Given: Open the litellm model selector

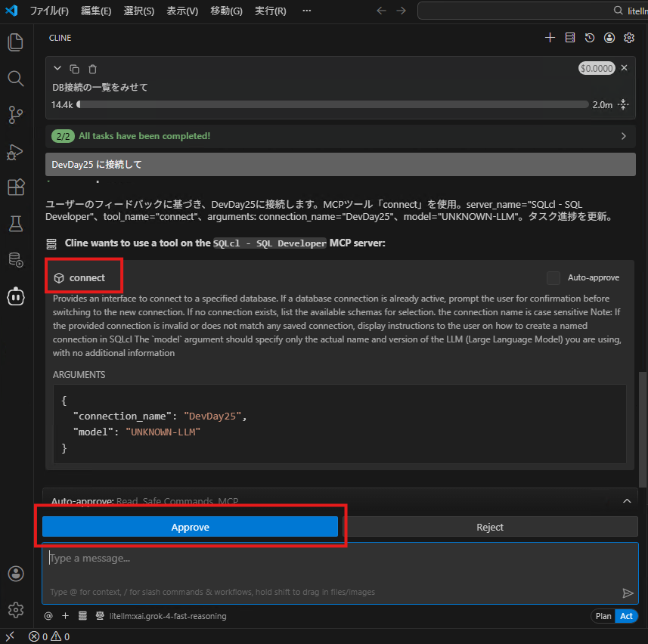Looking at the screenshot, I should [167, 616].
